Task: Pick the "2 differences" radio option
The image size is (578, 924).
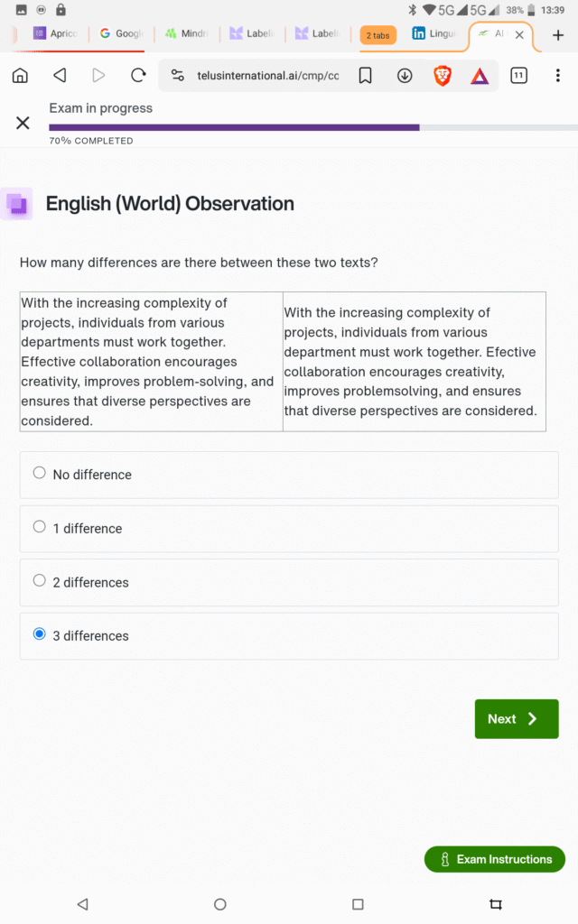Action: [x=40, y=581]
